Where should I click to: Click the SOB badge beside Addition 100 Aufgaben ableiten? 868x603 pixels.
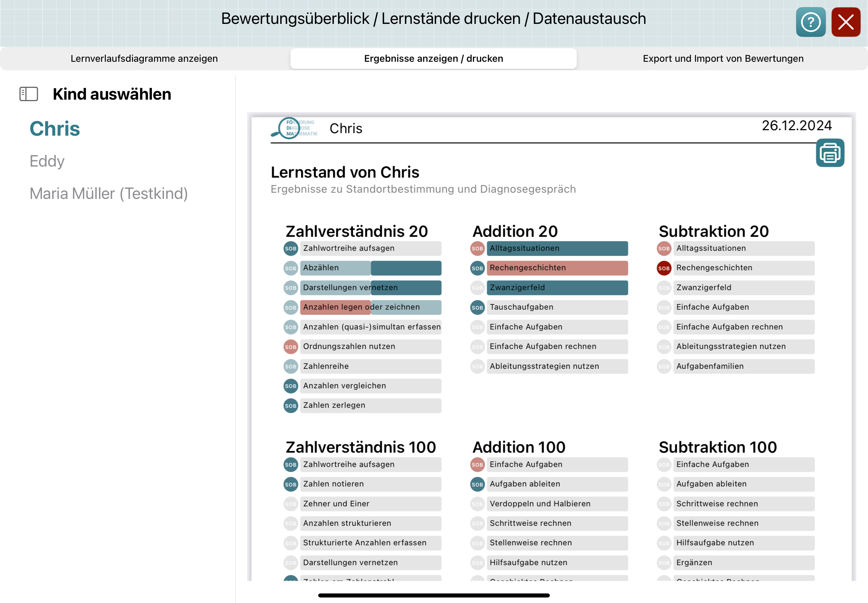tap(477, 484)
